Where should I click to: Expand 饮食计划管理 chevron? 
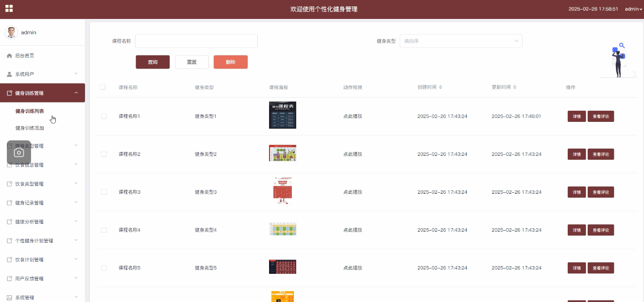(x=76, y=259)
